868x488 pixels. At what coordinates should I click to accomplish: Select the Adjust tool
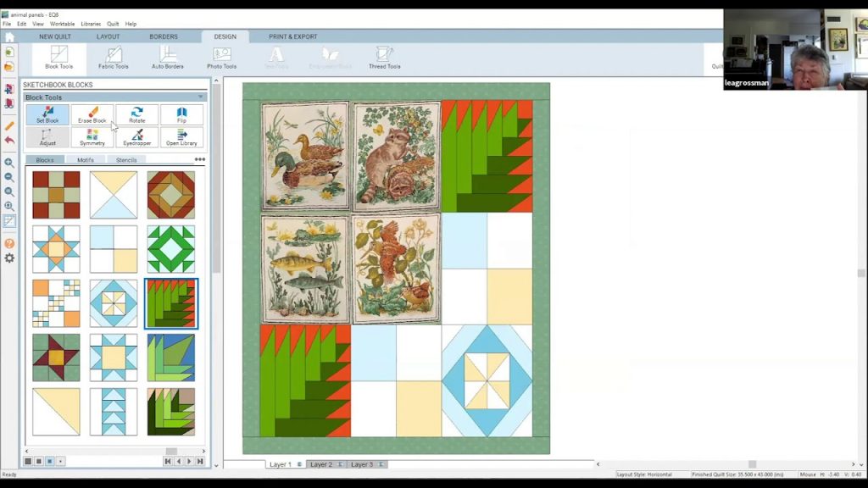pos(47,137)
